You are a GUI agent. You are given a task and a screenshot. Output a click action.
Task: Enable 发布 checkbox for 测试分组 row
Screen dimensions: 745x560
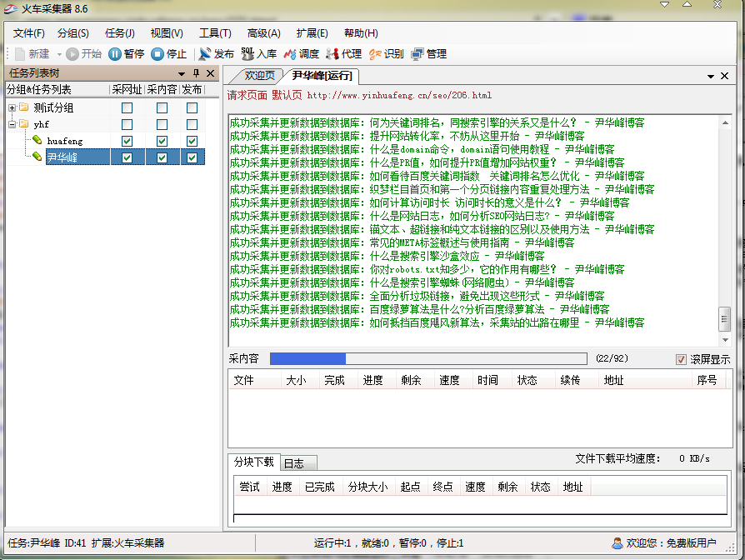pos(192,107)
